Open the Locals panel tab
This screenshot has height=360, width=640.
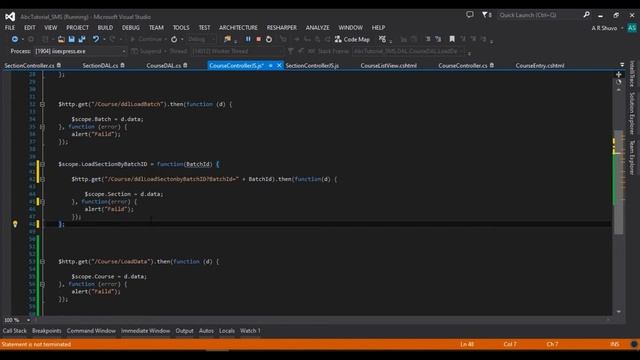coord(227,331)
